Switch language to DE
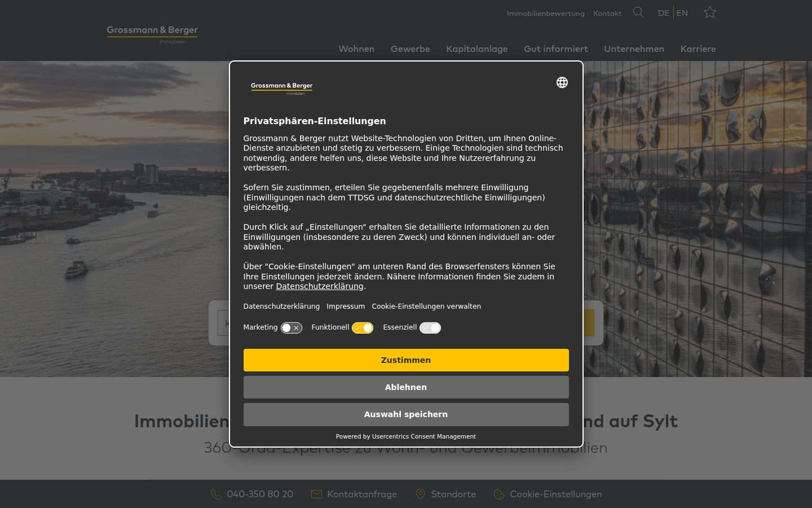The height and width of the screenshot is (508, 812). [x=664, y=13]
